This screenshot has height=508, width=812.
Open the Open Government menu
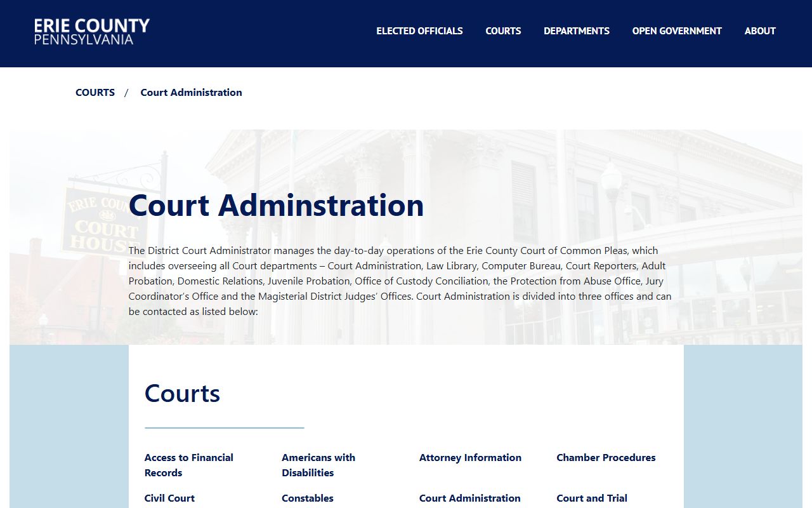click(x=677, y=30)
